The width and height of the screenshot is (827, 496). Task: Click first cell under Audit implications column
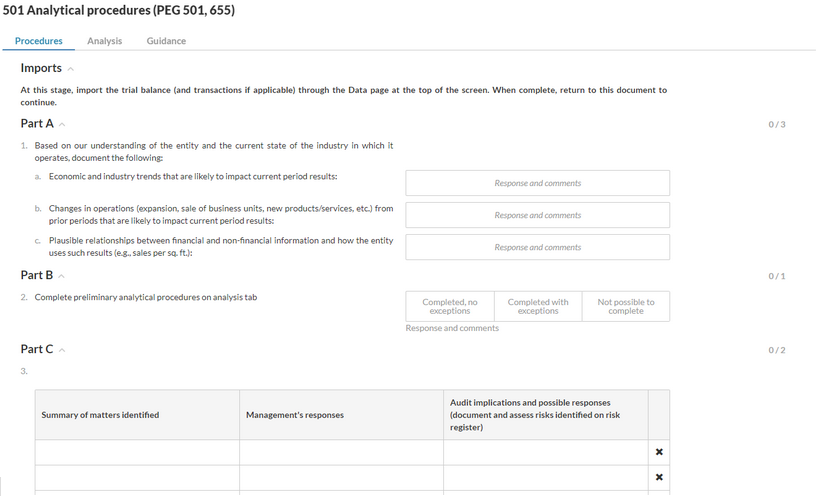click(545, 453)
